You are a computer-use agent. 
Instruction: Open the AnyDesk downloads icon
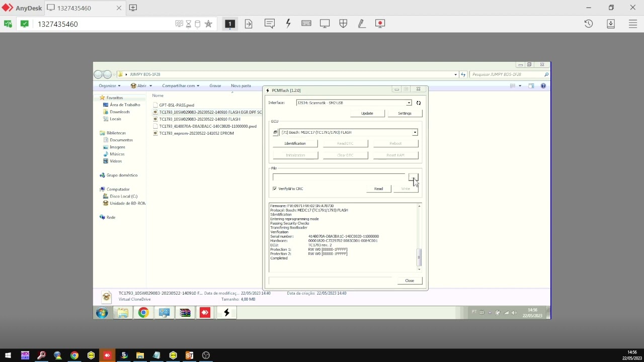click(611, 24)
